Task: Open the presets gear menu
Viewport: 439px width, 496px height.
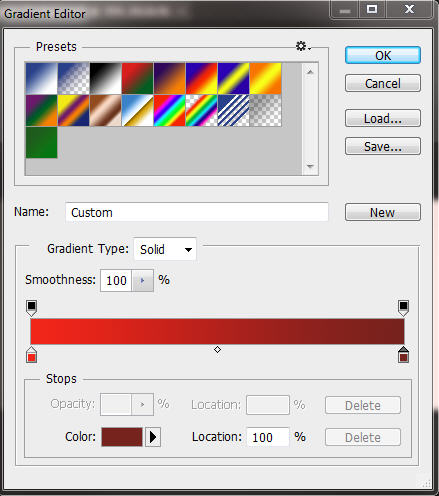Action: click(303, 46)
